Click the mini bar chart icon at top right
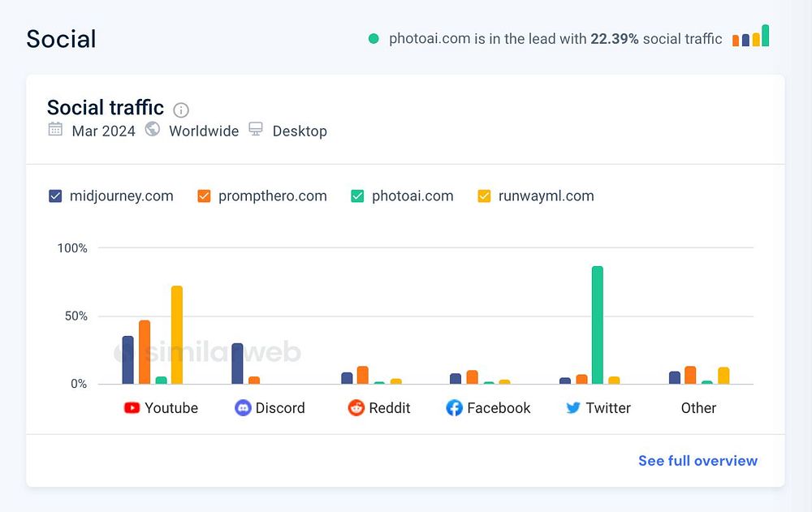Viewport: 812px width, 512px height. tap(750, 37)
